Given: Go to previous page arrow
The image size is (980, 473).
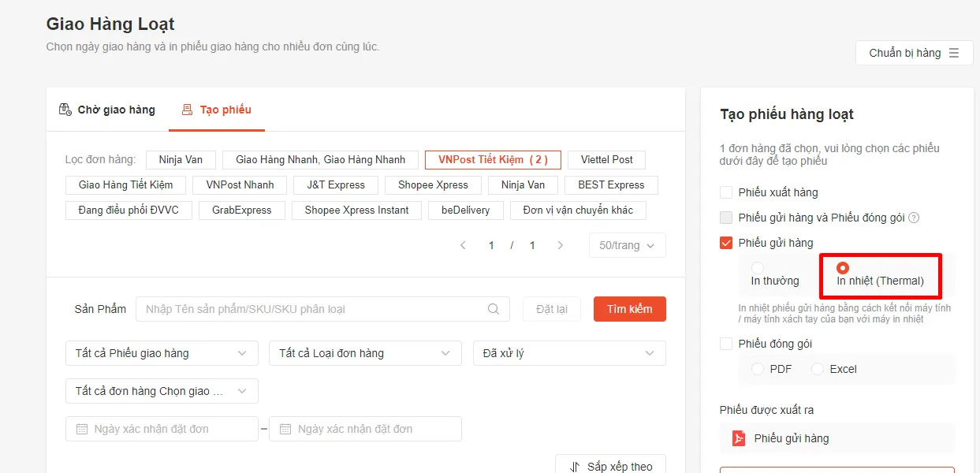Looking at the screenshot, I should pos(464,245).
